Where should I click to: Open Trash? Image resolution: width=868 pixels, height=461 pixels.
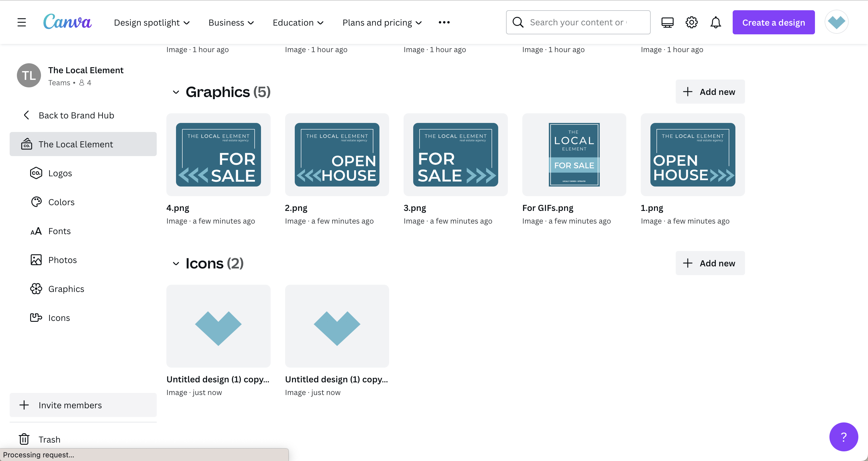49,439
